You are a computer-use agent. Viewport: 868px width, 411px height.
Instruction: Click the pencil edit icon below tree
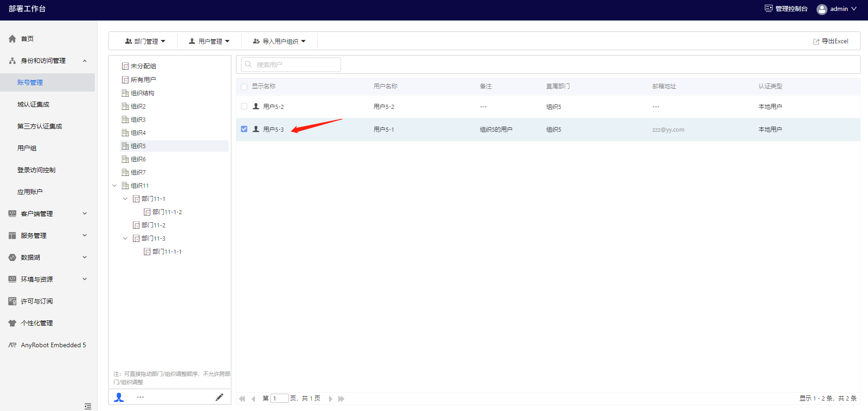[220, 397]
